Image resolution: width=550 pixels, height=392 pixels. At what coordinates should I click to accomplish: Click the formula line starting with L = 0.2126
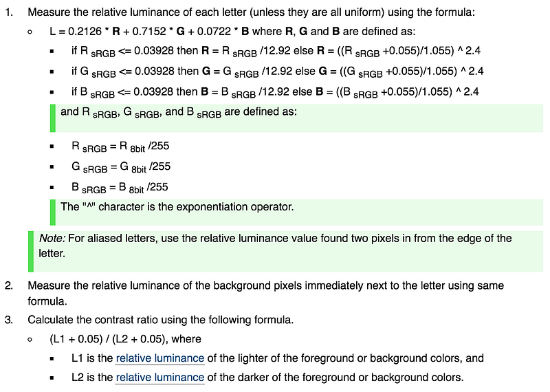coord(232,32)
